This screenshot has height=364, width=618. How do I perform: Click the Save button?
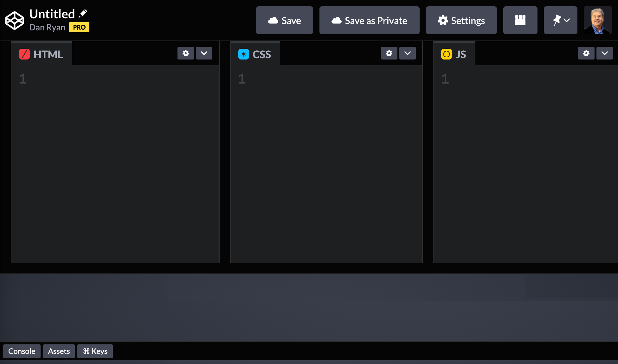coord(284,20)
